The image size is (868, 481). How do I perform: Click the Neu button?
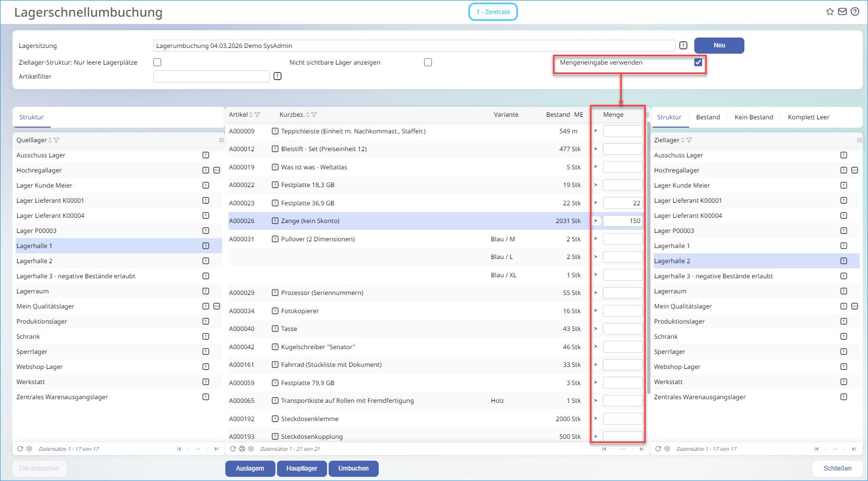point(719,45)
